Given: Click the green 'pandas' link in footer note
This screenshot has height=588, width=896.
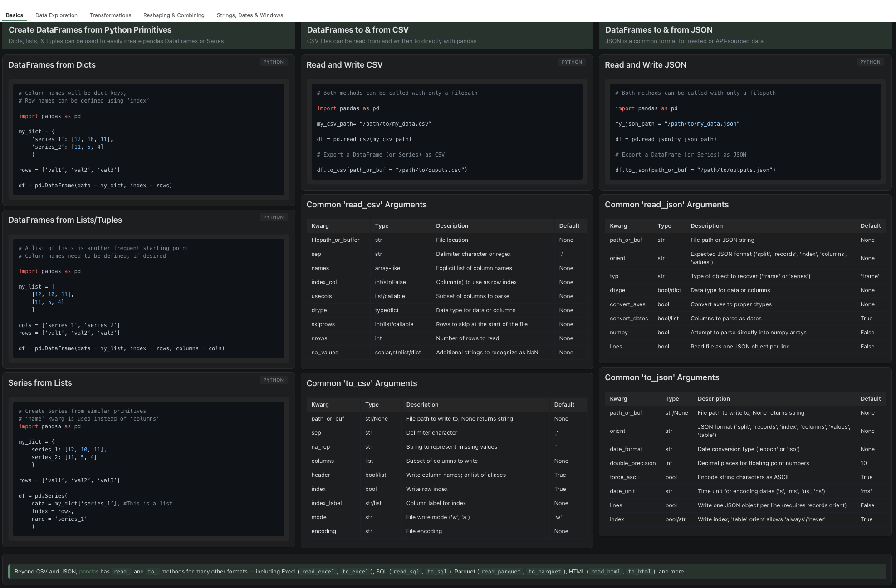Looking at the screenshot, I should tap(89, 572).
